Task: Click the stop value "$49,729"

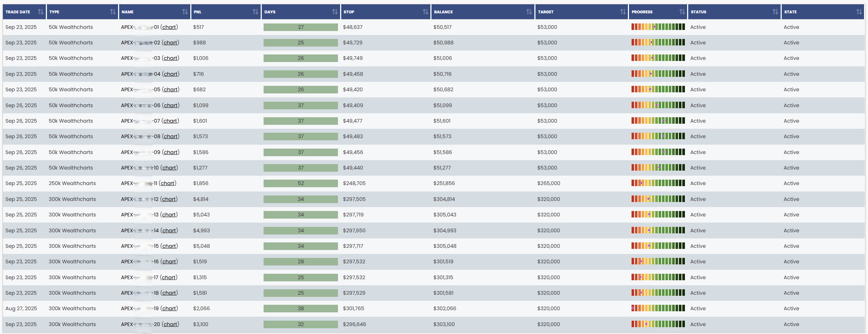Action: click(x=353, y=43)
